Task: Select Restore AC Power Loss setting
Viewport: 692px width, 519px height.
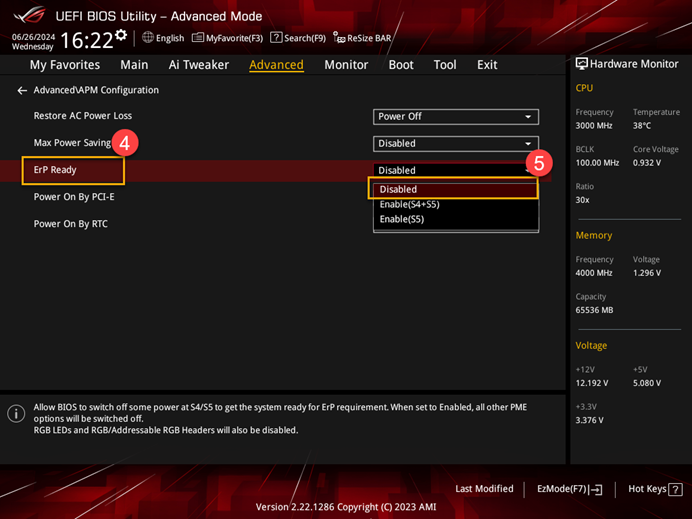Action: 83,116
